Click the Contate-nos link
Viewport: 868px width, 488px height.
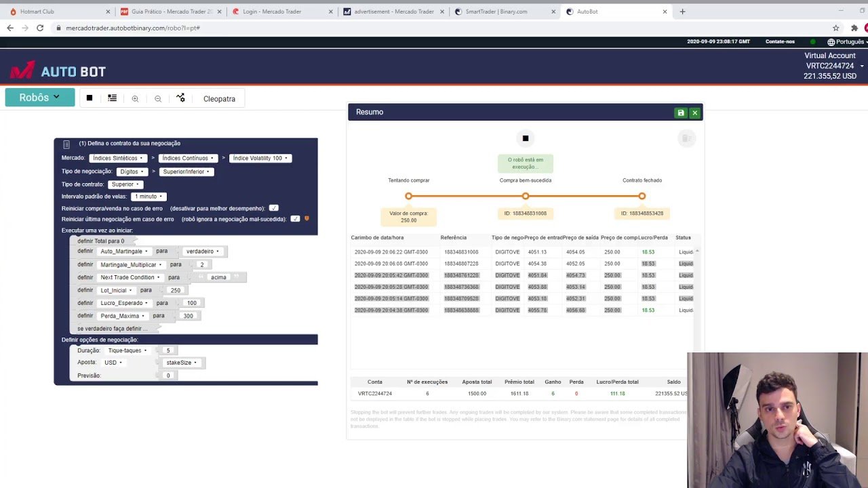click(x=780, y=41)
